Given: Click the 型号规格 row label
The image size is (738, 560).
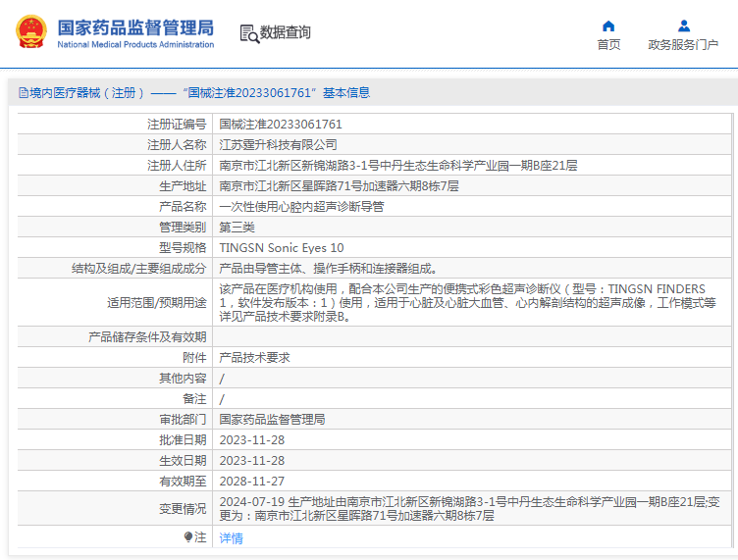Looking at the screenshot, I should pyautogui.click(x=183, y=248).
